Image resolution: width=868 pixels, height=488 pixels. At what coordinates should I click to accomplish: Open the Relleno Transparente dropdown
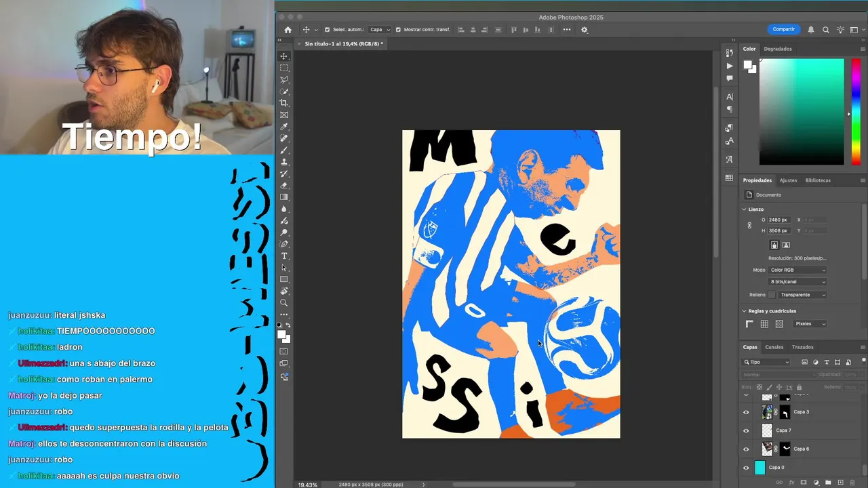[x=803, y=295]
